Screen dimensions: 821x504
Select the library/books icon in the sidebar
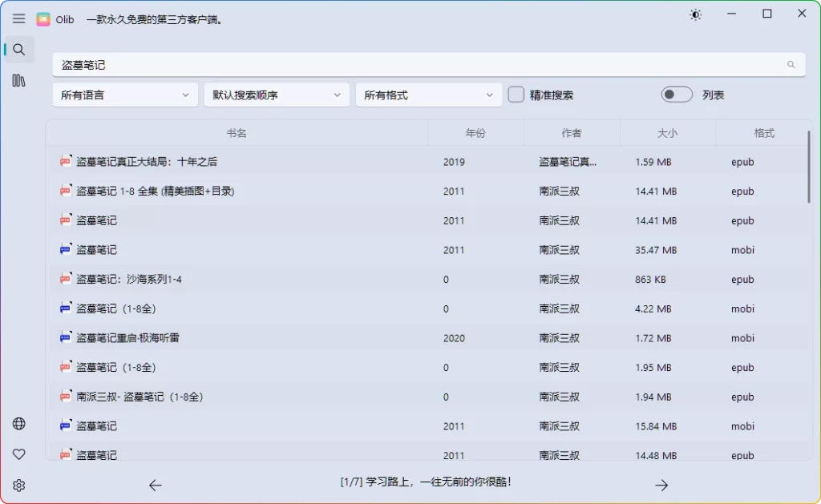point(18,80)
